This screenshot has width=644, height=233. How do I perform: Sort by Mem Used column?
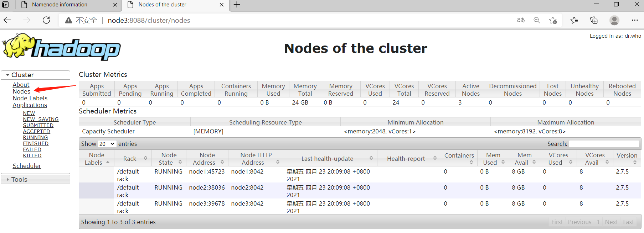point(503,162)
